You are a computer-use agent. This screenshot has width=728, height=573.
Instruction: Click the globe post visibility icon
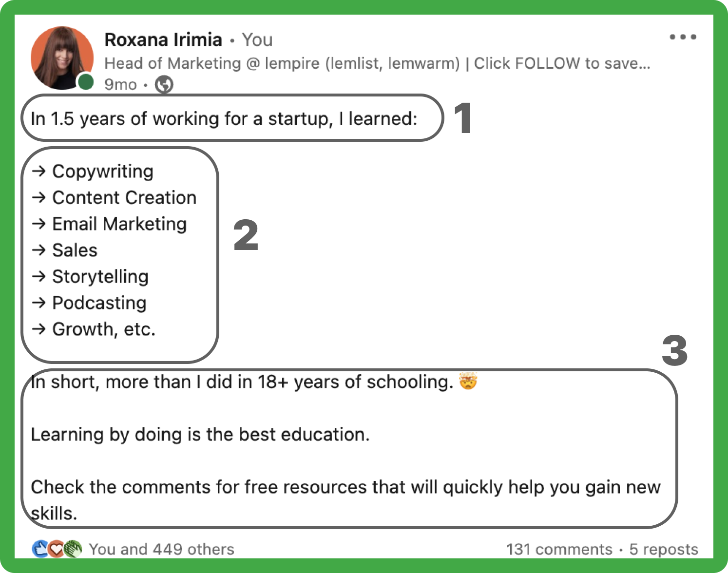click(x=164, y=84)
